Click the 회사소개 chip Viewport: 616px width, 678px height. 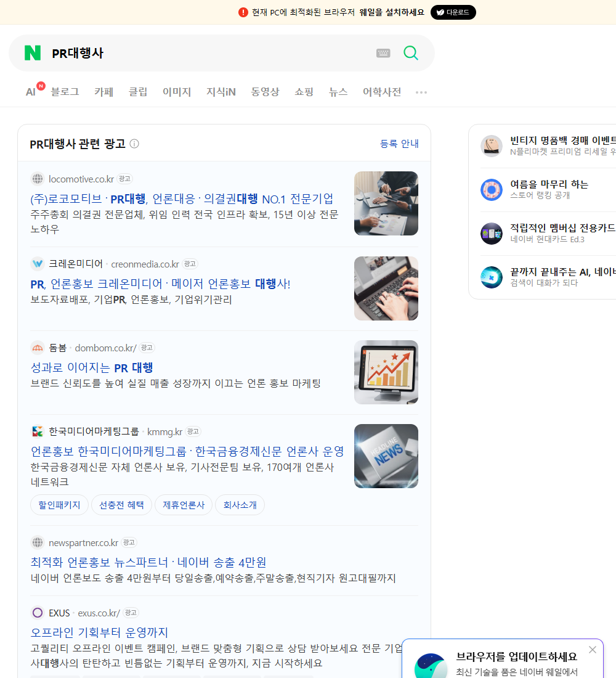coord(240,505)
